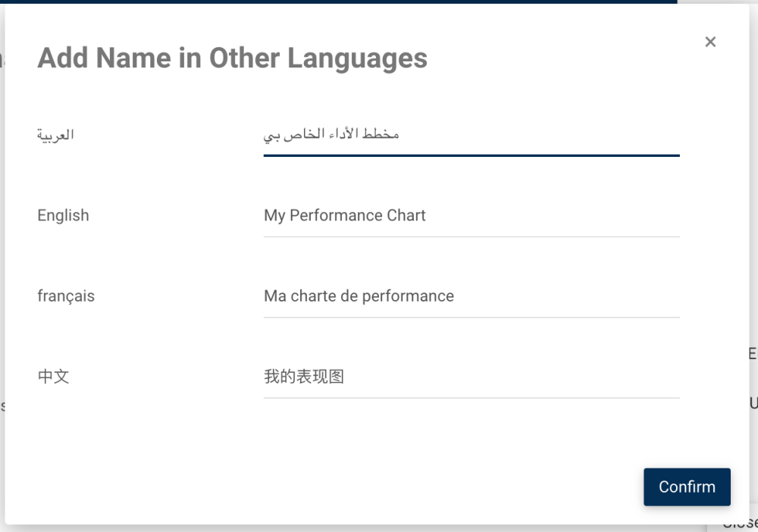Click the 中文 language label

(53, 377)
